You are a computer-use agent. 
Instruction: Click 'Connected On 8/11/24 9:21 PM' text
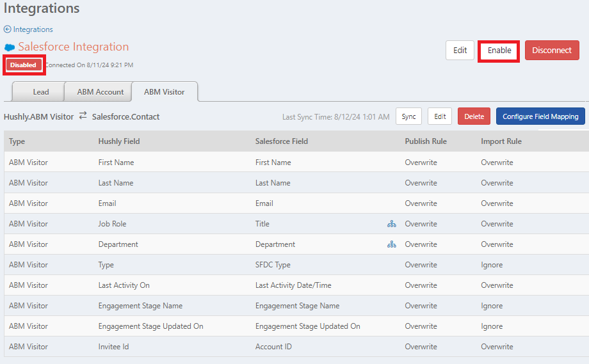coord(90,65)
